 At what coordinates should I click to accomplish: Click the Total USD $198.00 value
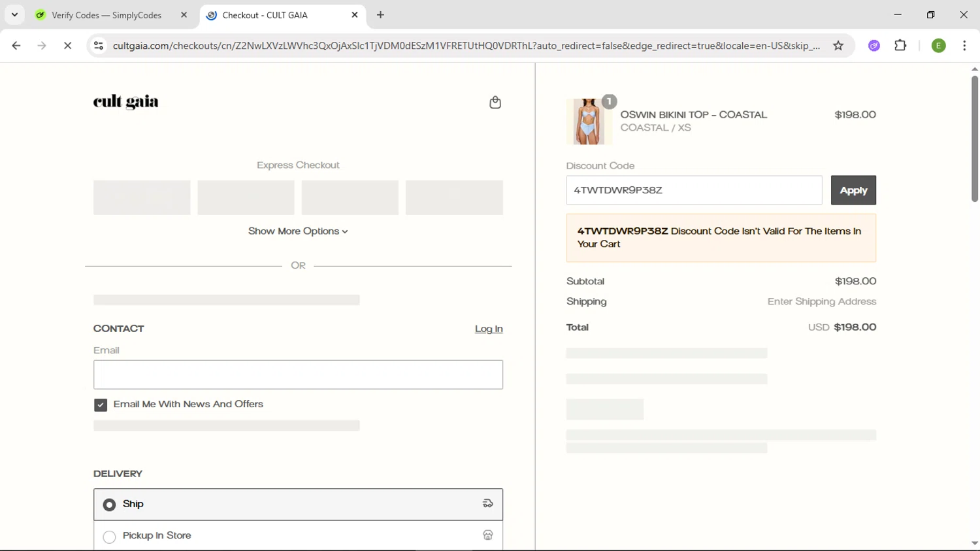[x=842, y=327]
